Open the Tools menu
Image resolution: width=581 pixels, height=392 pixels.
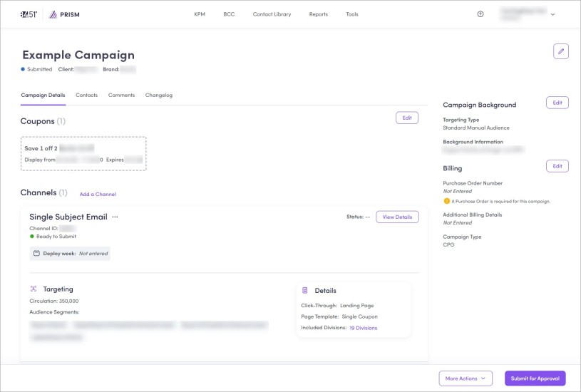pyautogui.click(x=352, y=14)
